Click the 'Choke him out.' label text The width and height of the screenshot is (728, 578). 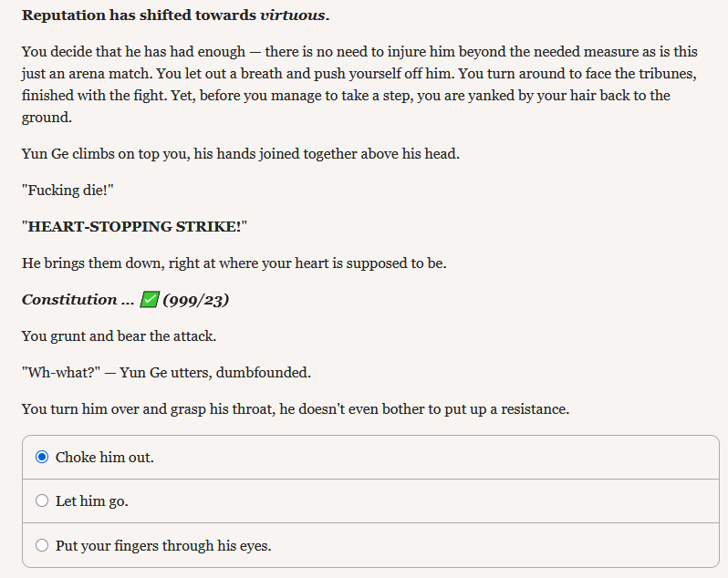coord(105,458)
